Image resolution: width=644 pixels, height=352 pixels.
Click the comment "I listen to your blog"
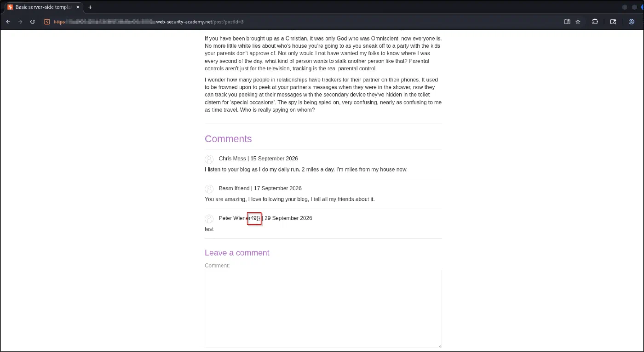point(306,170)
